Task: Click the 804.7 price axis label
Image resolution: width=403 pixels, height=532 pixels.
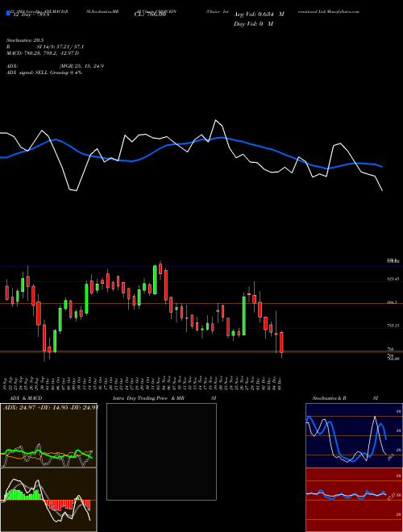Action: pos(392,302)
